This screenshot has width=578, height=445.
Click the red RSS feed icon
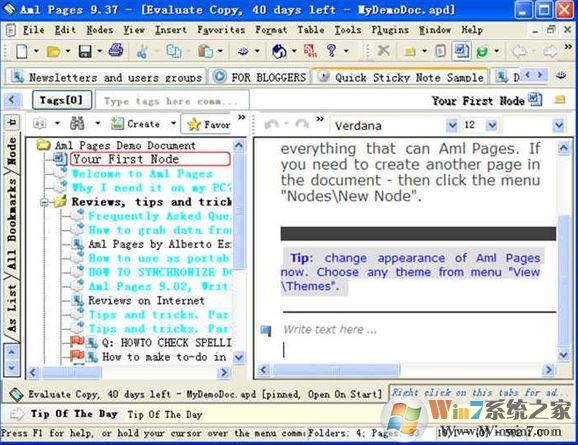(x=311, y=51)
